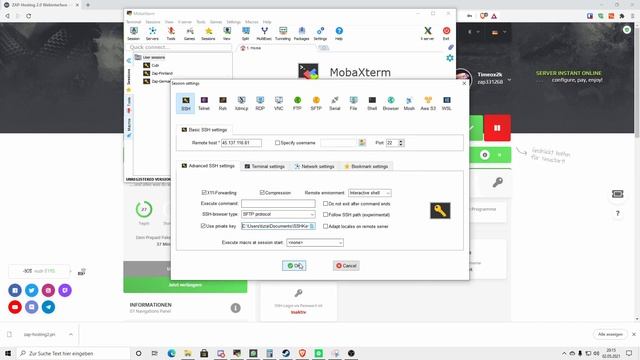Viewport: 640px width, 360px height.
Task: Enable Do not exit after command ends
Action: pos(325,203)
